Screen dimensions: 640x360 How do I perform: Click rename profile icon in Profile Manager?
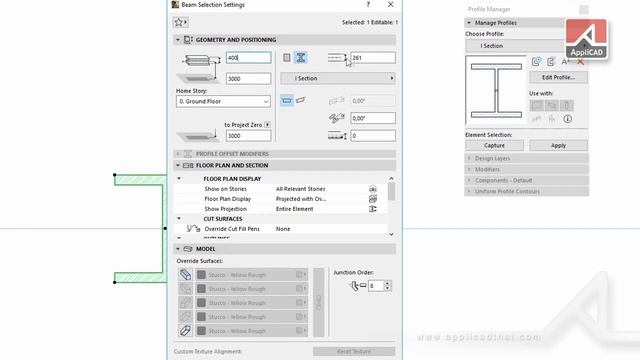tap(565, 62)
